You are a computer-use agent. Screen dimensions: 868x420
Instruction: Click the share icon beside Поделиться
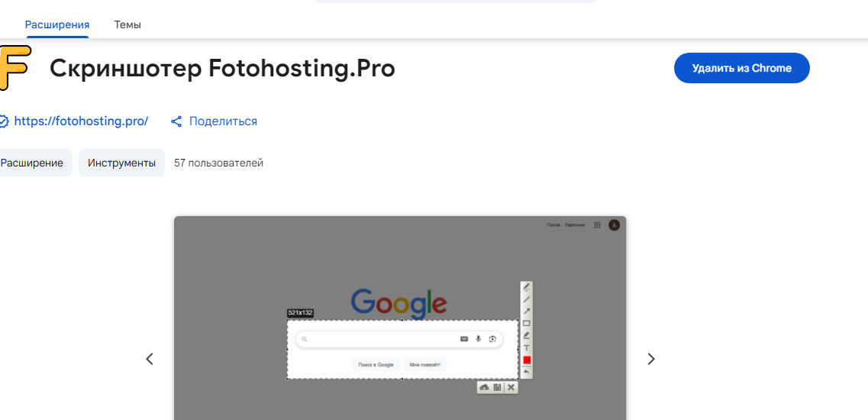pyautogui.click(x=176, y=121)
